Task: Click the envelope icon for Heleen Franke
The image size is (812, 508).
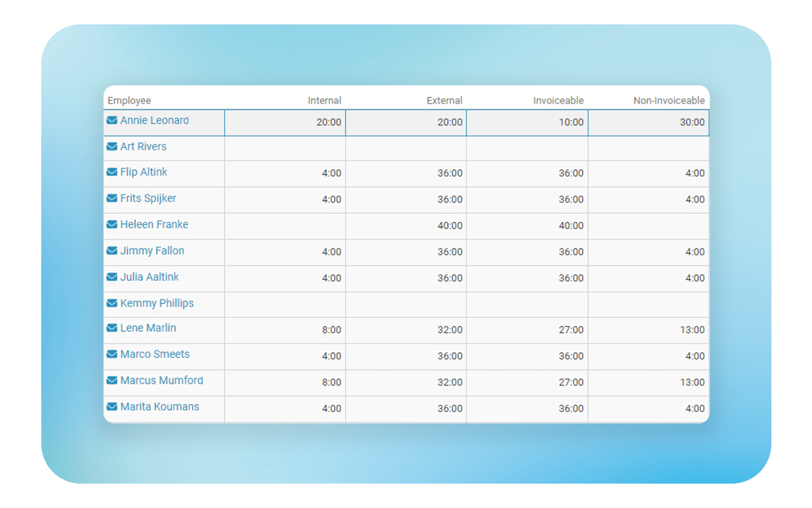Action: (112, 224)
